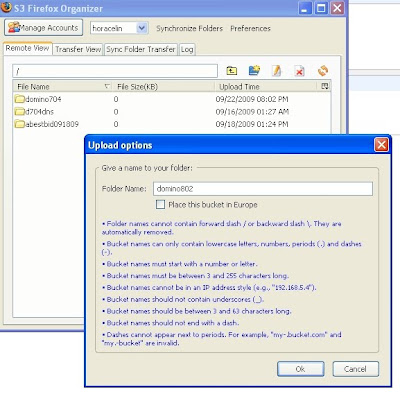Click the edit pencil icon in toolbar
Screen dimensions: 400x394
[276, 70]
